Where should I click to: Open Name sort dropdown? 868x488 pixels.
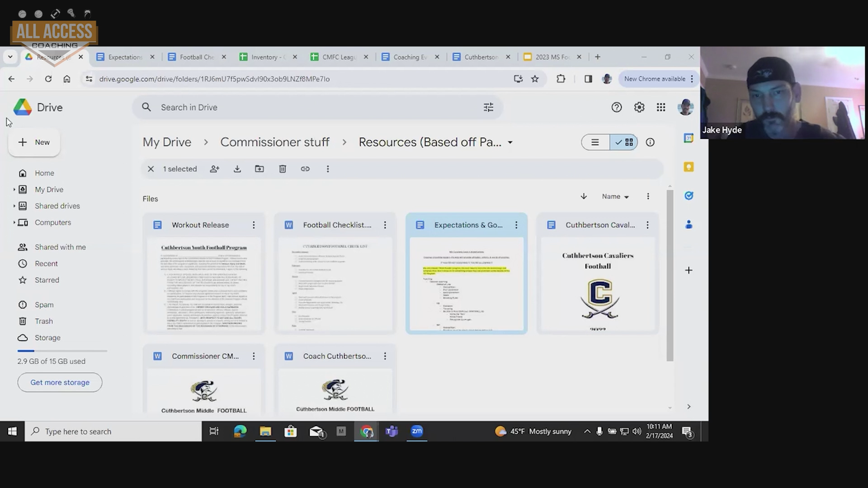tap(615, 197)
